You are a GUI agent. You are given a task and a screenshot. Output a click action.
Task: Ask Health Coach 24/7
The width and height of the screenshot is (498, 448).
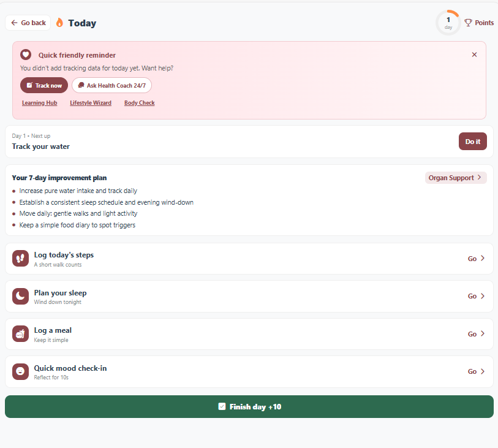click(111, 85)
